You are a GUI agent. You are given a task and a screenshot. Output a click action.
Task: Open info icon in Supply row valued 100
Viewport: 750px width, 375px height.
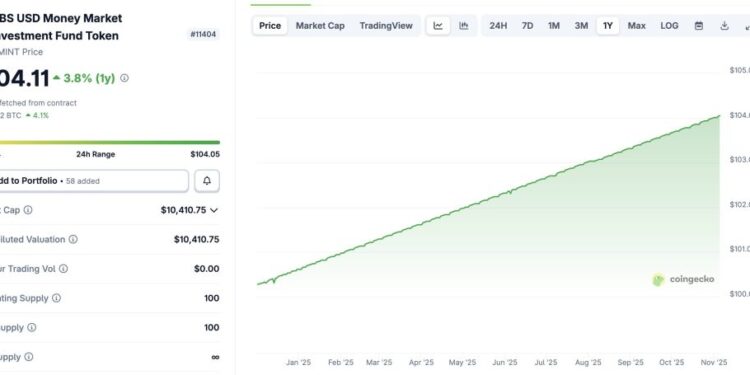32,328
